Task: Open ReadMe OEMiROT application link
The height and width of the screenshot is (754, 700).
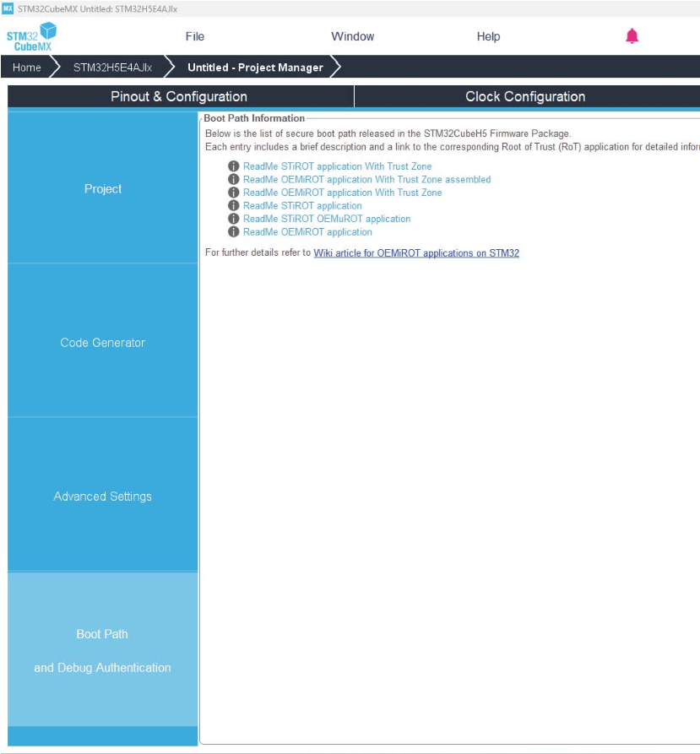Action: [307, 232]
